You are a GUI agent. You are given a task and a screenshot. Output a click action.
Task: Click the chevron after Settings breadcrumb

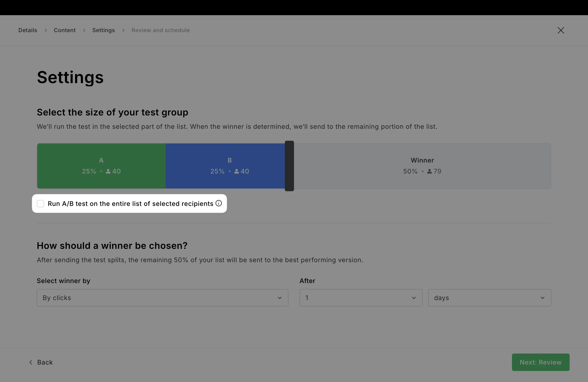[123, 30]
